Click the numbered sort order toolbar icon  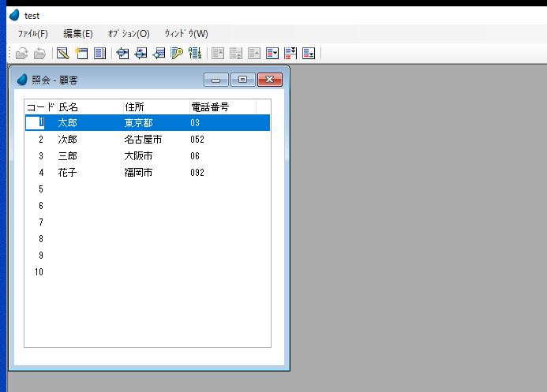[195, 54]
